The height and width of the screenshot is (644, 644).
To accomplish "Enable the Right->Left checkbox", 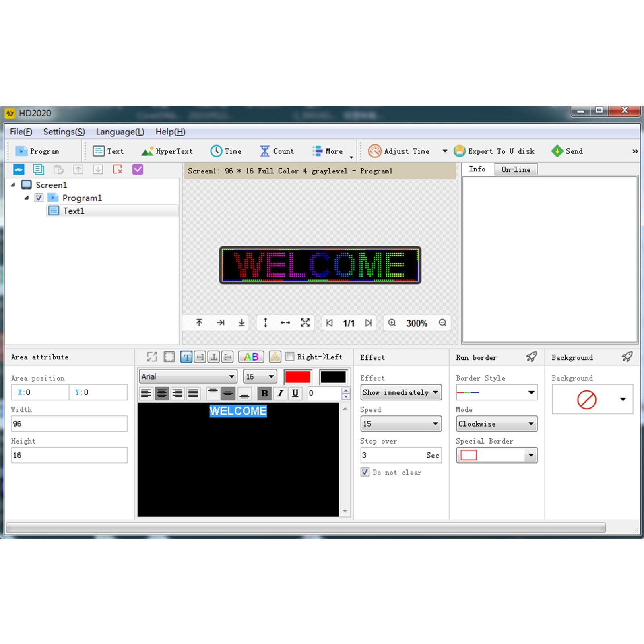I will coord(290,357).
